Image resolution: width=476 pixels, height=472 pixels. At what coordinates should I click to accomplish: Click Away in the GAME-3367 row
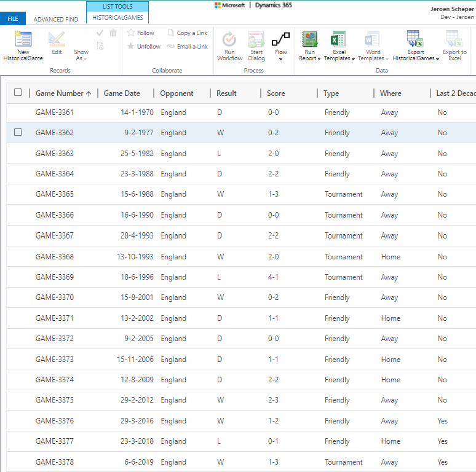389,236
